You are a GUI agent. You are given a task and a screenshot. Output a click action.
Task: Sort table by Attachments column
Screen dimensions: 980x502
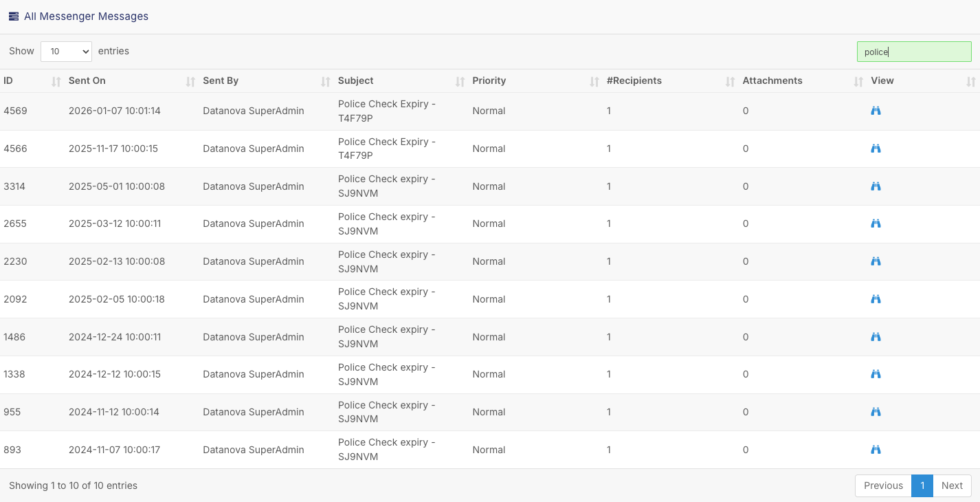pos(803,81)
